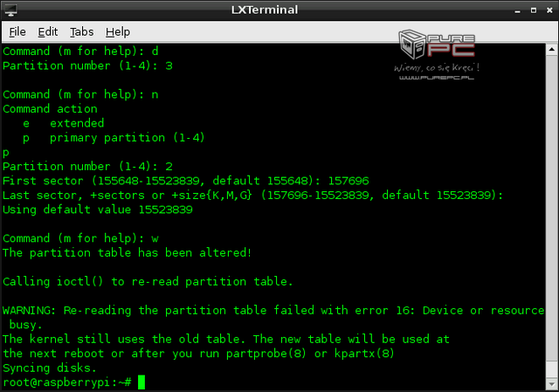Click the LXTerminal title bar text

(264, 10)
